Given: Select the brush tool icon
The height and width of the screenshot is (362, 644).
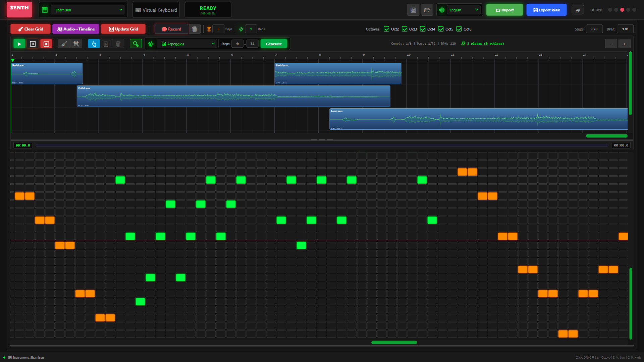Looking at the screenshot, I should coord(64,44).
